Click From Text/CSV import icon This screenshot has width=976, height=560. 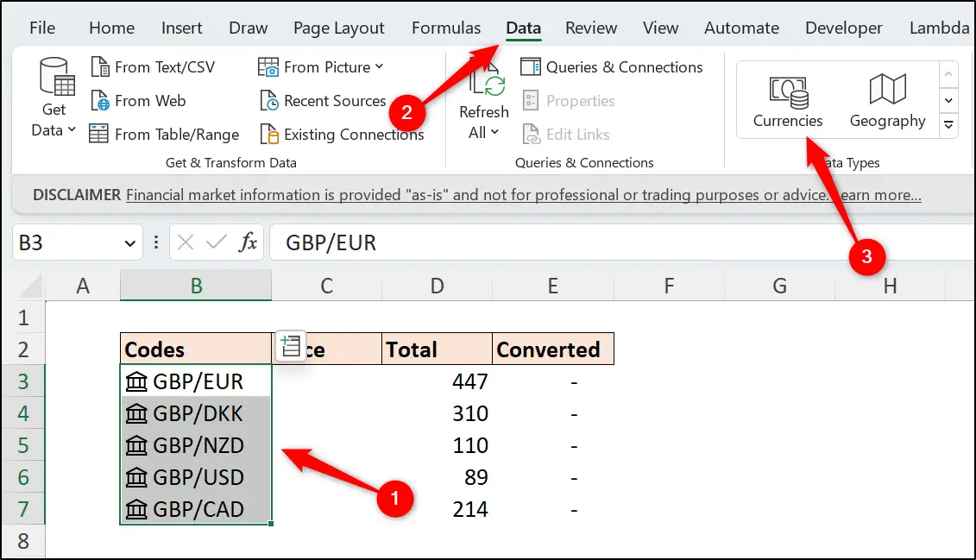(x=99, y=66)
